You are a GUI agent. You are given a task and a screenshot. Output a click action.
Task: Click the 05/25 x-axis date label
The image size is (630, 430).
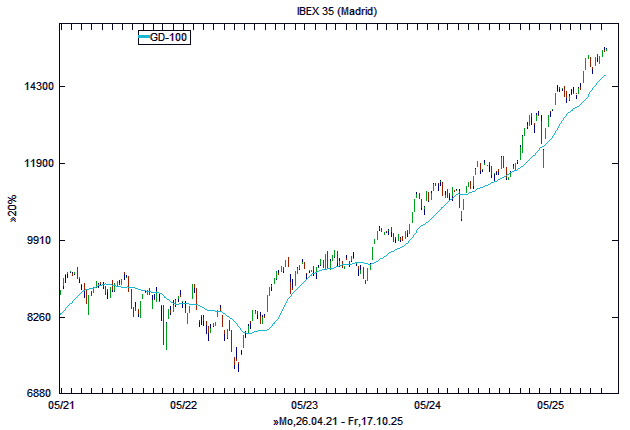pyautogui.click(x=549, y=406)
